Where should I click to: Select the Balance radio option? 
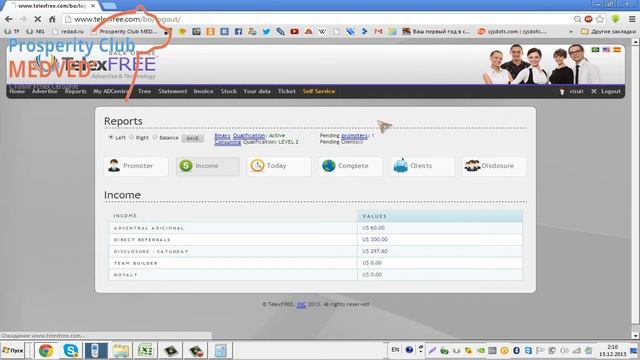click(x=155, y=138)
